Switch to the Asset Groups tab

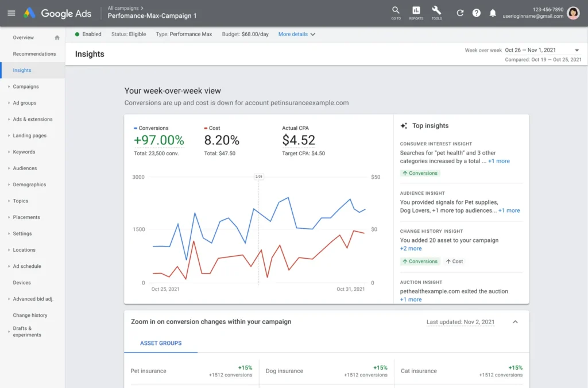coord(160,343)
